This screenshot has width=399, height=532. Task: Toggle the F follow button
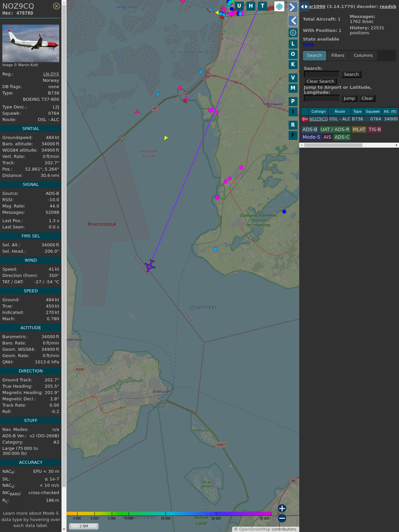pos(293,135)
